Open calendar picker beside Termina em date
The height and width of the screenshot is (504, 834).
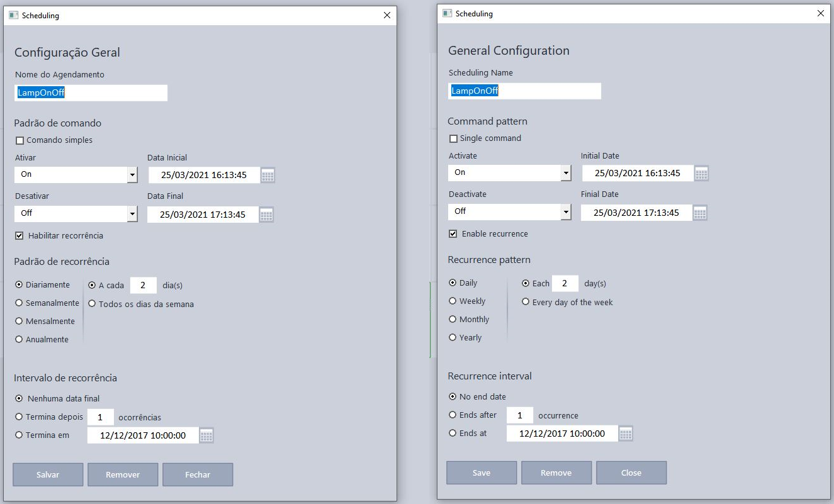click(x=206, y=435)
